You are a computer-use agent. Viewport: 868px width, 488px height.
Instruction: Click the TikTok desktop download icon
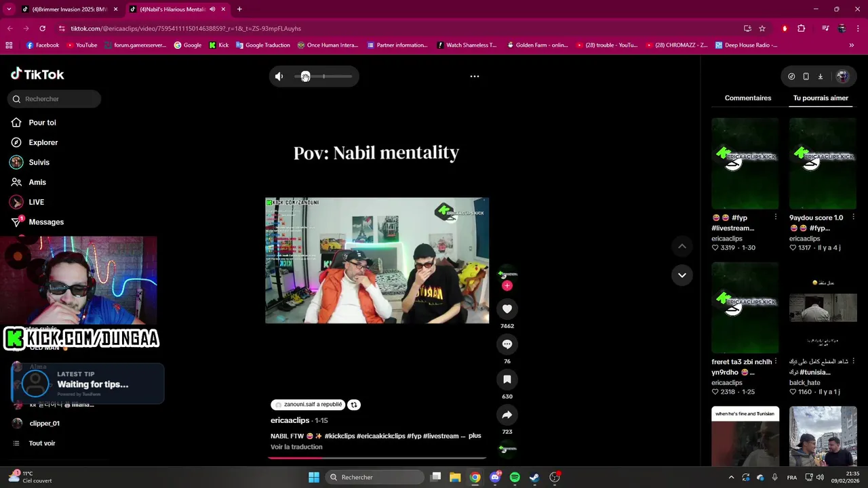click(820, 77)
